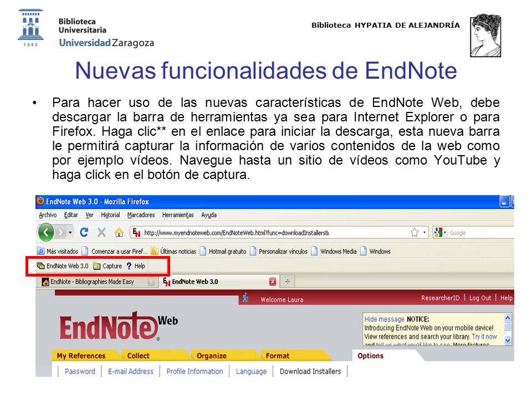The height and width of the screenshot is (399, 532).
Task: Open the Format tab
Action: pos(278,356)
